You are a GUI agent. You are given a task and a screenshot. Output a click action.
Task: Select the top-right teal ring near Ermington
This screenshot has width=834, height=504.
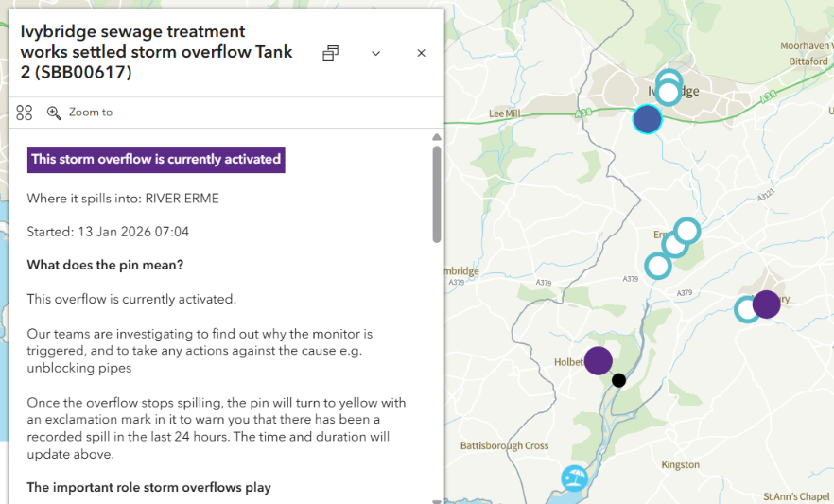(687, 230)
